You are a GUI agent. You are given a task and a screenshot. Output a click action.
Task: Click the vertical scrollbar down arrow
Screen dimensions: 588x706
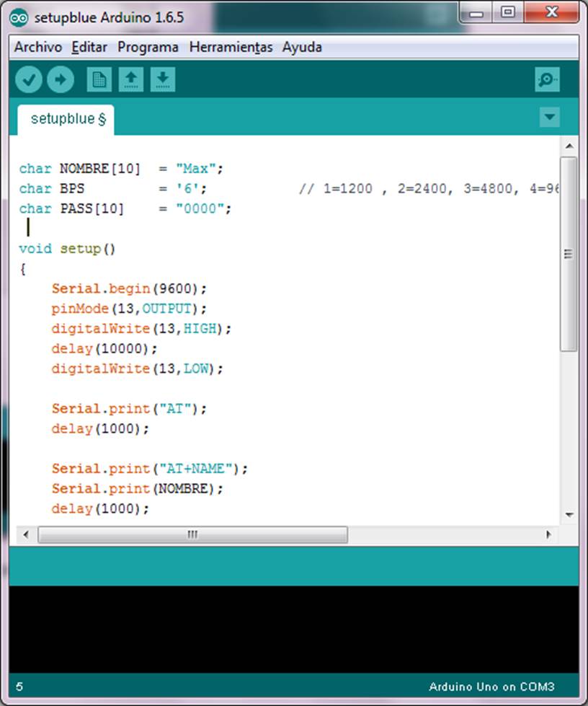569,515
